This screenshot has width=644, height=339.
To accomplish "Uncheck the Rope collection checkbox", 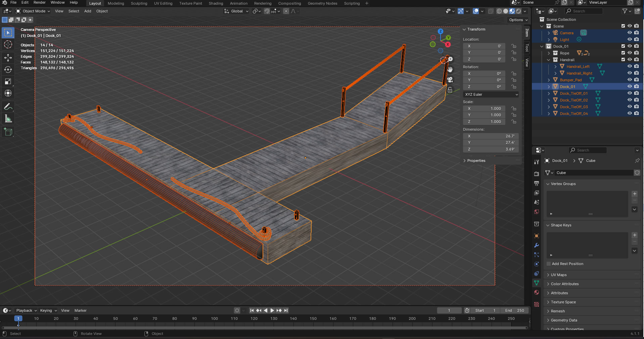I will tap(623, 53).
